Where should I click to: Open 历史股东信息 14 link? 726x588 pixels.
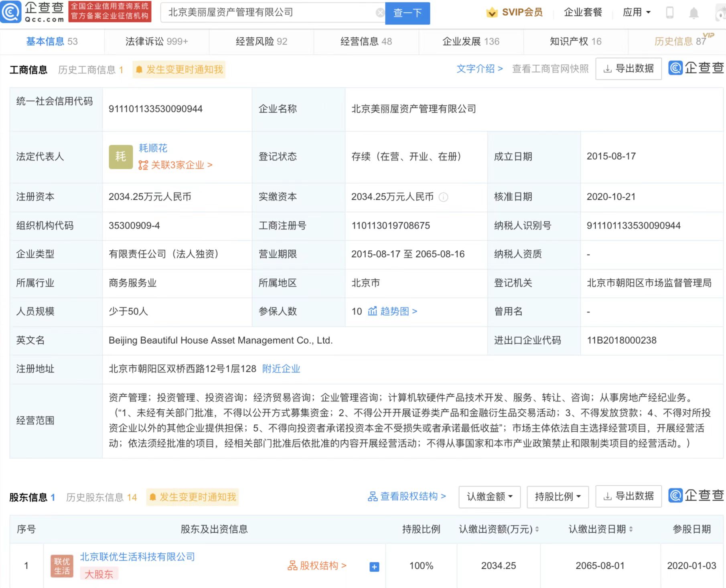pos(101,497)
